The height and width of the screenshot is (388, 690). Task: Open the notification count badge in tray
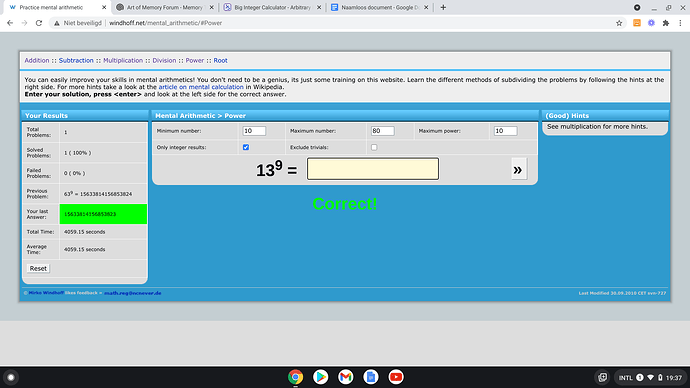coord(640,377)
